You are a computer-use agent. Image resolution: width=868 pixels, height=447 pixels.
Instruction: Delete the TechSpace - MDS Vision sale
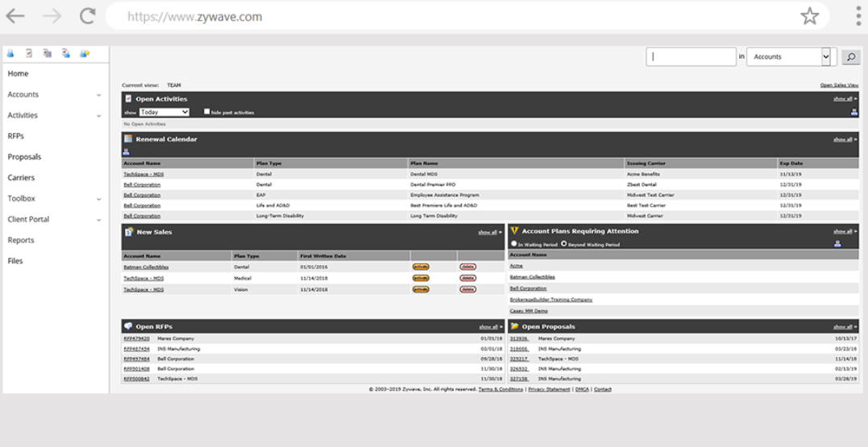point(467,289)
